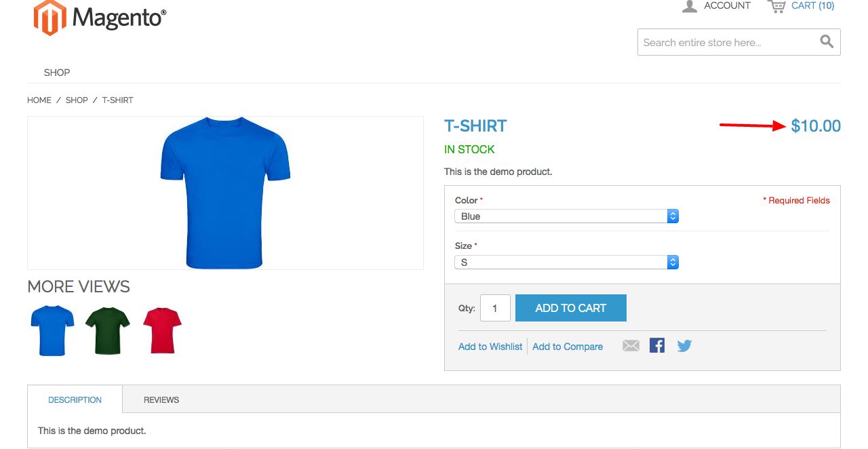
Task: Share product on Facebook
Action: (x=657, y=346)
